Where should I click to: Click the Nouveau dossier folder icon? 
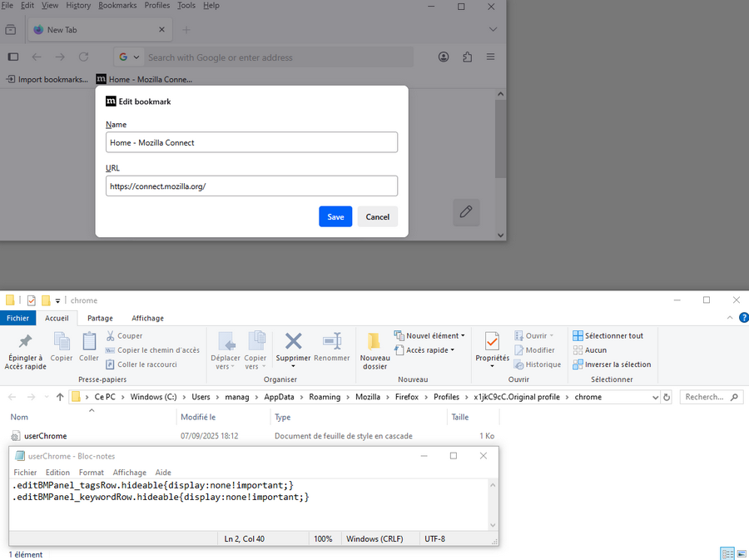[374, 341]
